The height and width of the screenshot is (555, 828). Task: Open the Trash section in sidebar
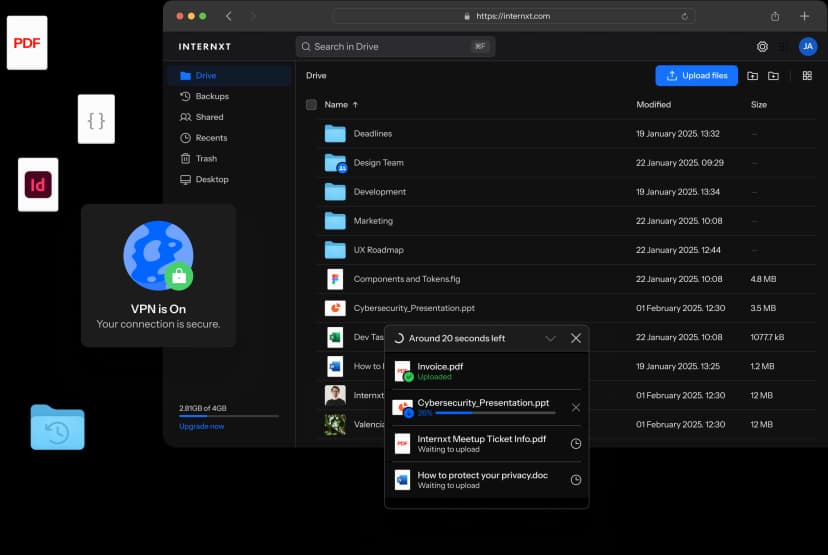229,158
